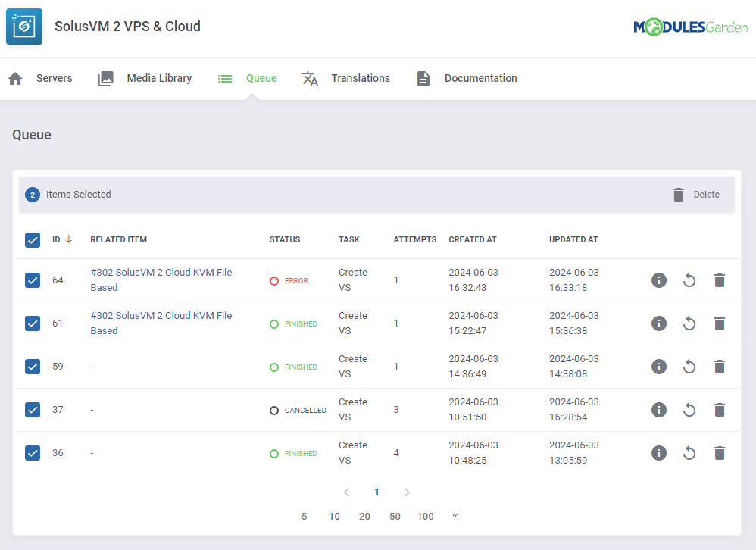Select page number 1
Screen dimensions: 756x550
tap(376, 492)
